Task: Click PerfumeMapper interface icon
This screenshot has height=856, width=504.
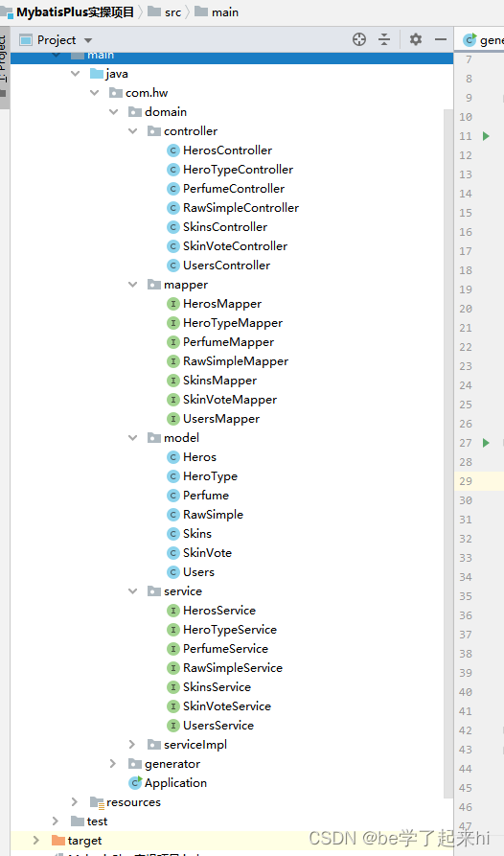Action: click(x=172, y=342)
